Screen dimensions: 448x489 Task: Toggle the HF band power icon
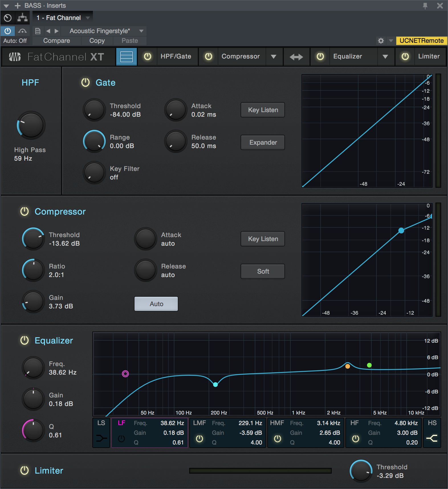pos(356,439)
